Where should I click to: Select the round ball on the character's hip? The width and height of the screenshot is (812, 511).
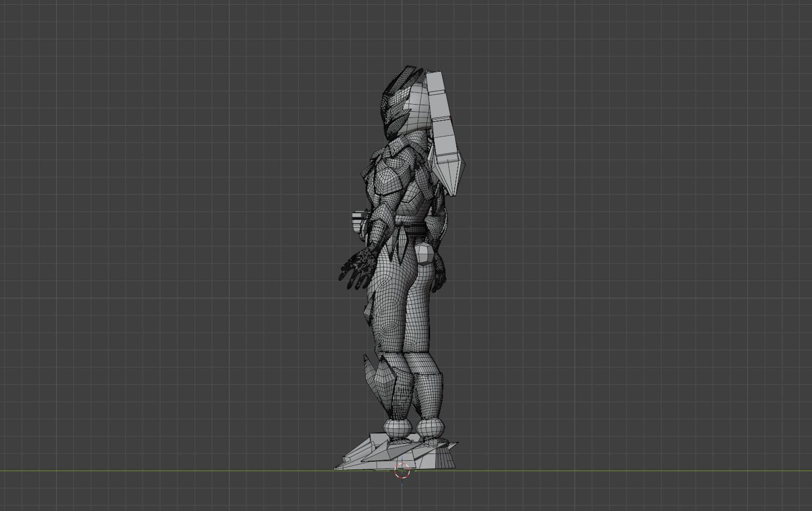(425, 254)
